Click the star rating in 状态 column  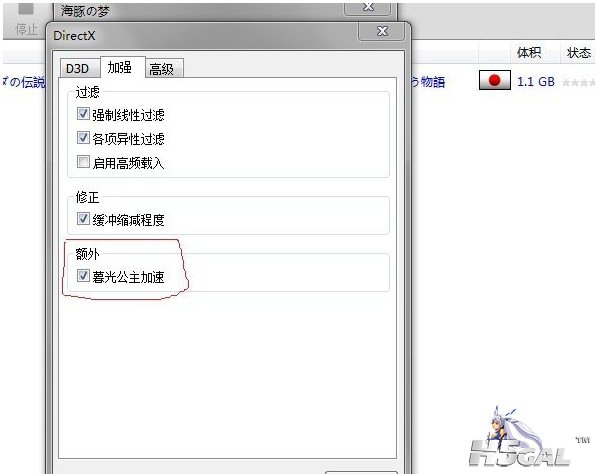(x=578, y=82)
